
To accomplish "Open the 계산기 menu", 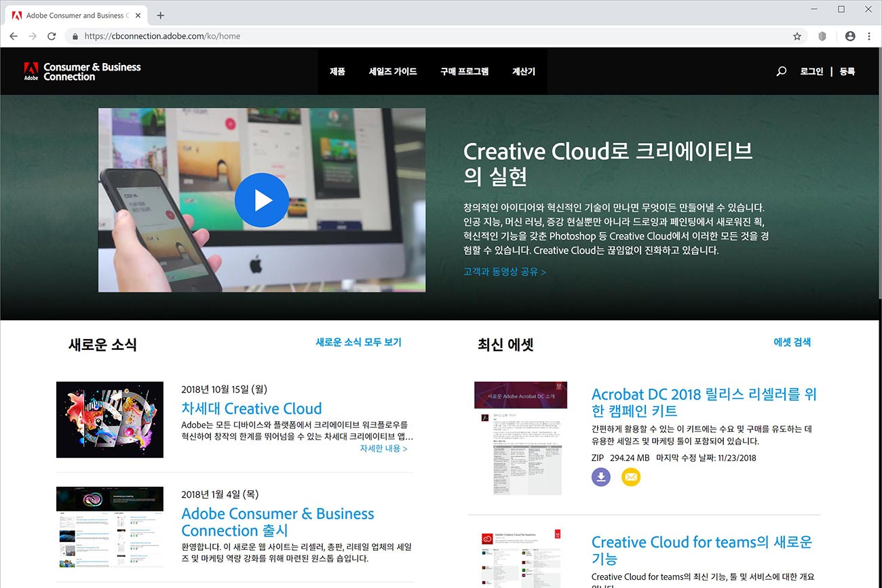I will click(524, 71).
